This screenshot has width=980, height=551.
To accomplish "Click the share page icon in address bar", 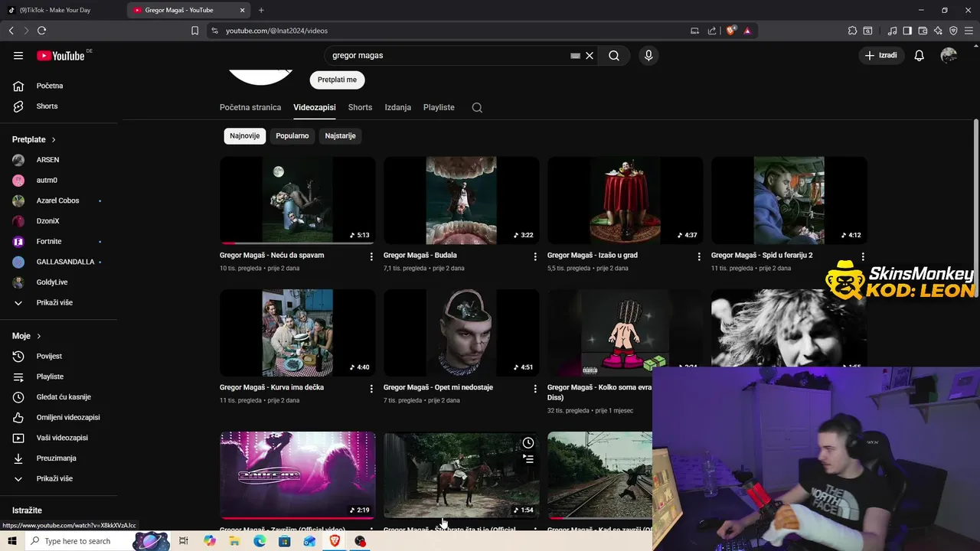I will tap(712, 31).
